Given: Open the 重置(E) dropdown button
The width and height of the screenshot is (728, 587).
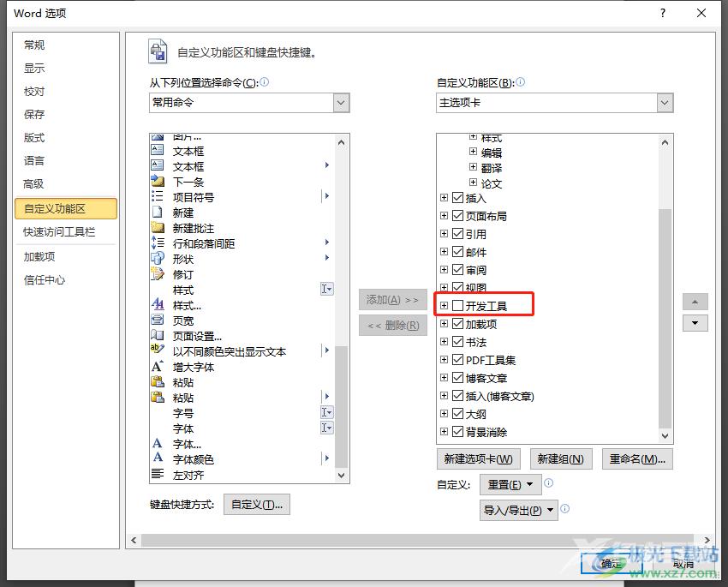Looking at the screenshot, I should point(510,485).
